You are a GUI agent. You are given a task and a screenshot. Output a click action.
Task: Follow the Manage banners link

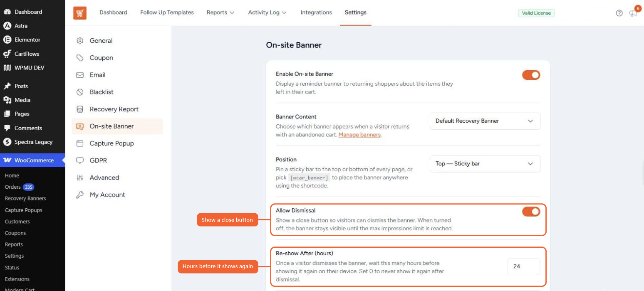point(359,135)
